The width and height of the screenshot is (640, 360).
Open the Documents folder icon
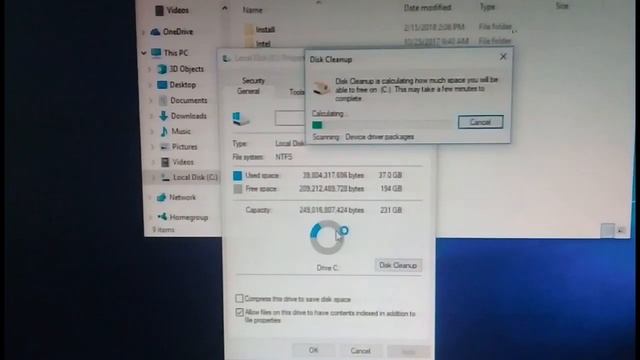click(x=163, y=100)
